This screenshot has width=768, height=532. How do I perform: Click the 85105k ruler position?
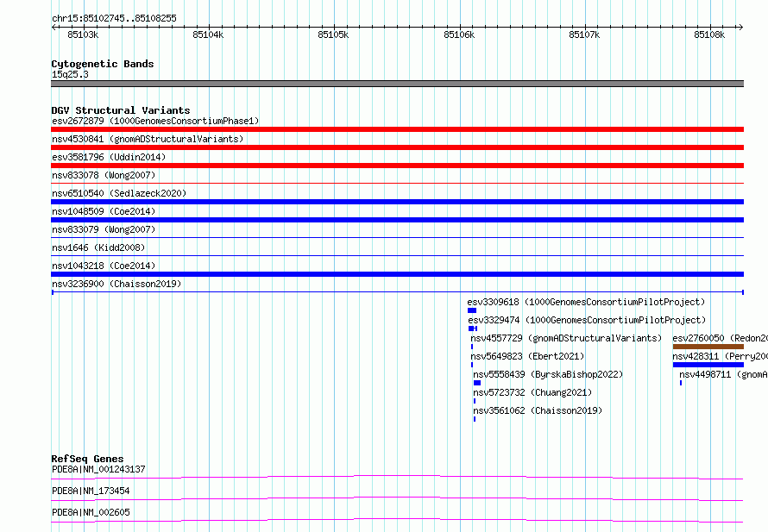(334, 34)
